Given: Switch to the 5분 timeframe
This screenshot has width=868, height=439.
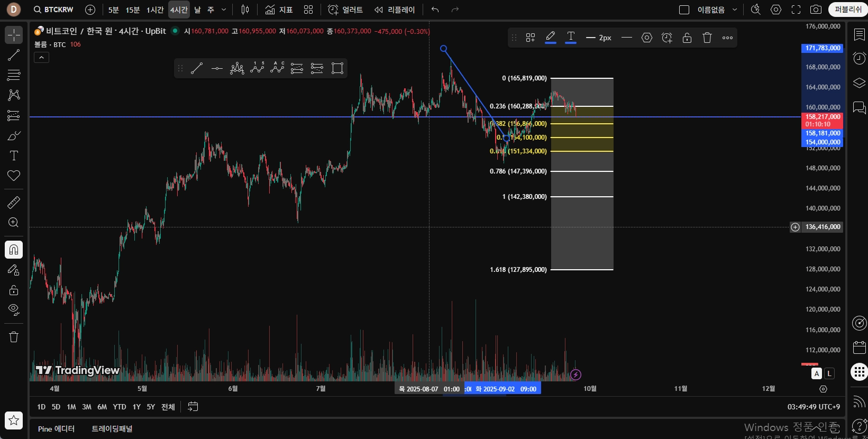Looking at the screenshot, I should tap(114, 10).
